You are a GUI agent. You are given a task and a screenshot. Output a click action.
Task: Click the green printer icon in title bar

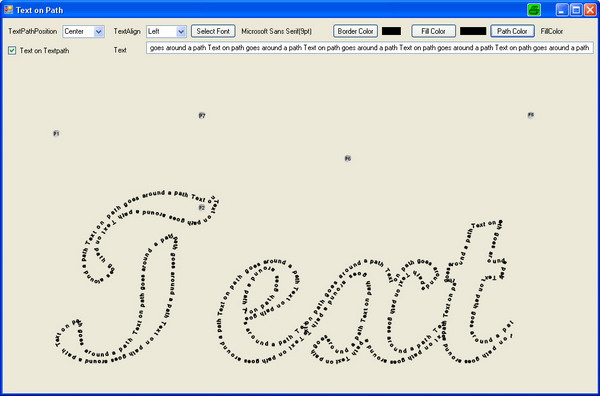point(534,10)
